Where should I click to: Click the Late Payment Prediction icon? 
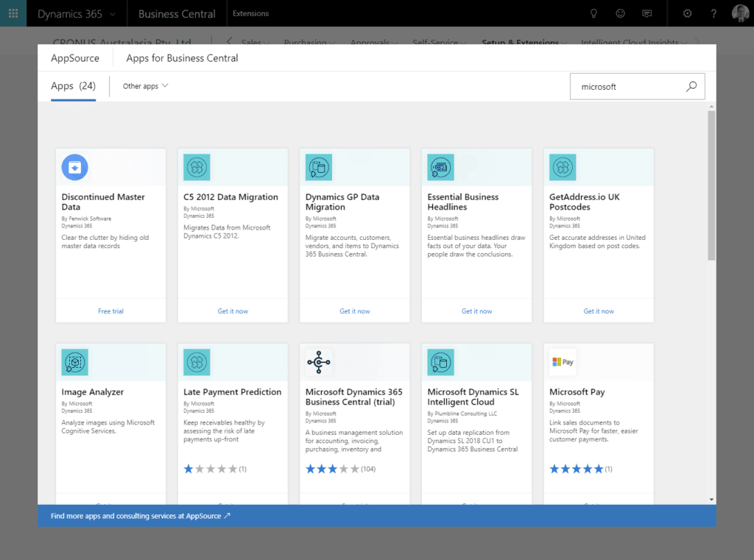[x=197, y=362]
